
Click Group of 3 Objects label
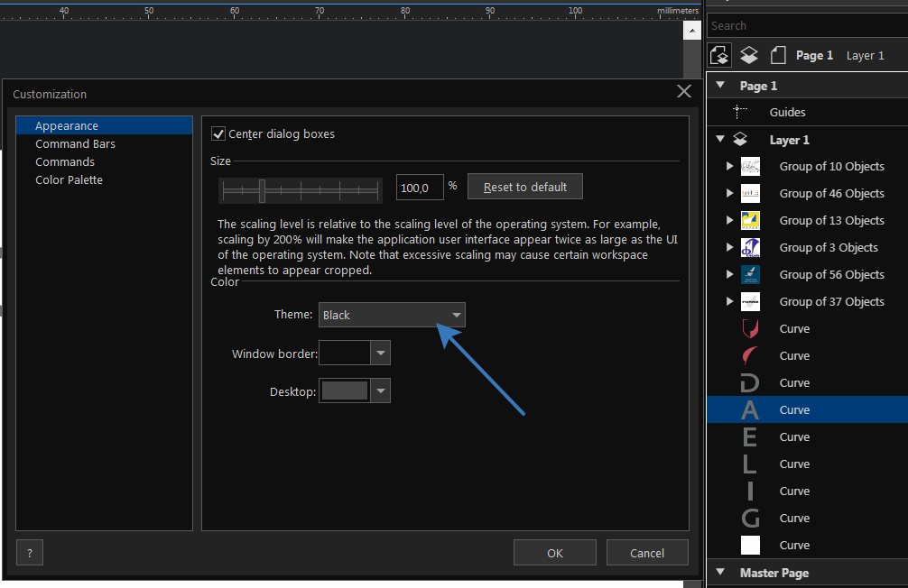pos(829,248)
